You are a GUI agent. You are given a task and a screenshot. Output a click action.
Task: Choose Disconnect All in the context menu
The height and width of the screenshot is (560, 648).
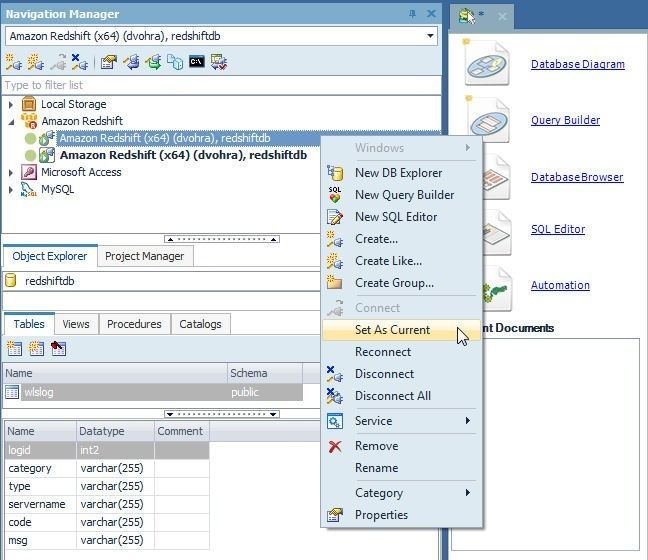(402, 396)
